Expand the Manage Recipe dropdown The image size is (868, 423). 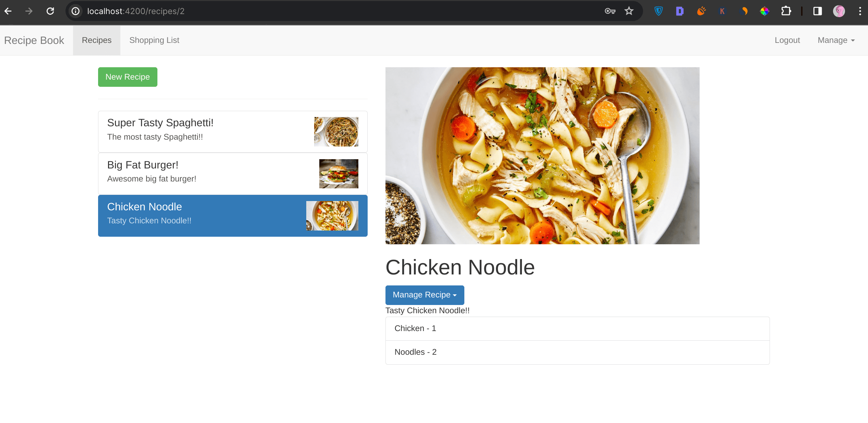(424, 295)
